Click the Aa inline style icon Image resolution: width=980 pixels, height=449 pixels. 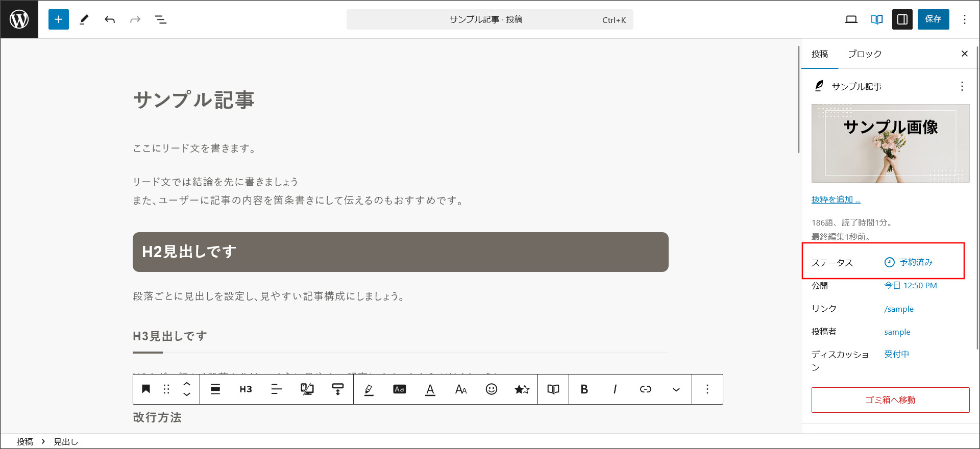(x=400, y=389)
